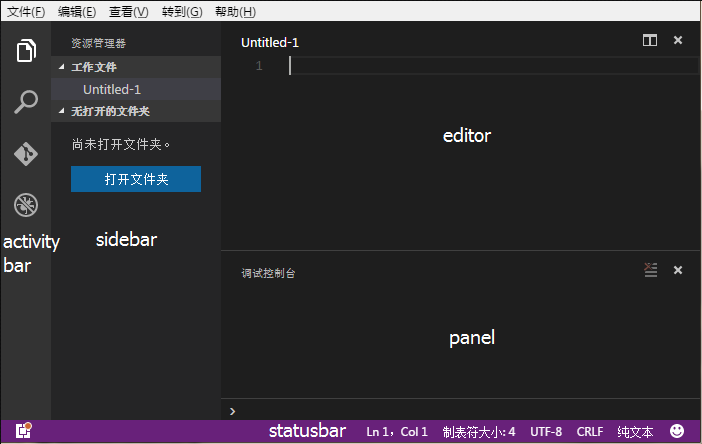
Task: Click the split editor icon
Action: [650, 41]
